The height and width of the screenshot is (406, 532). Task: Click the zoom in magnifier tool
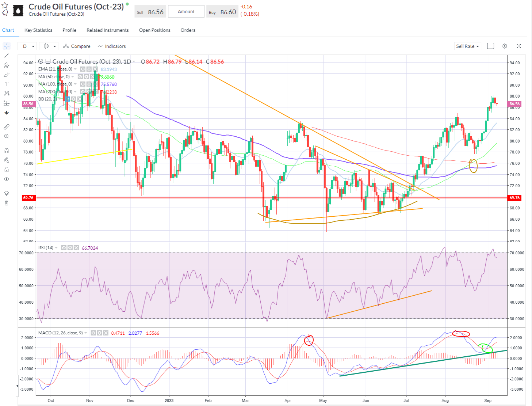coord(7,136)
